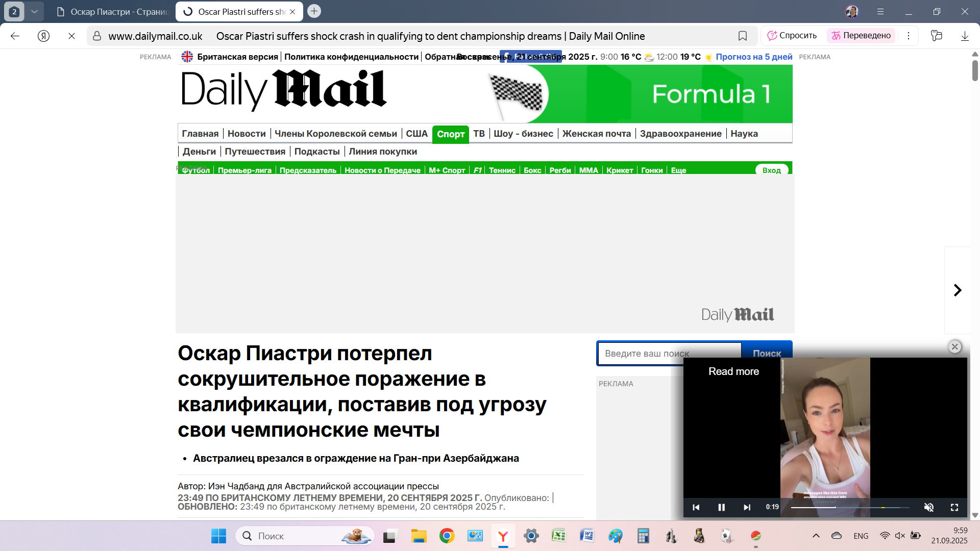Open Word from the taskbar

587,536
